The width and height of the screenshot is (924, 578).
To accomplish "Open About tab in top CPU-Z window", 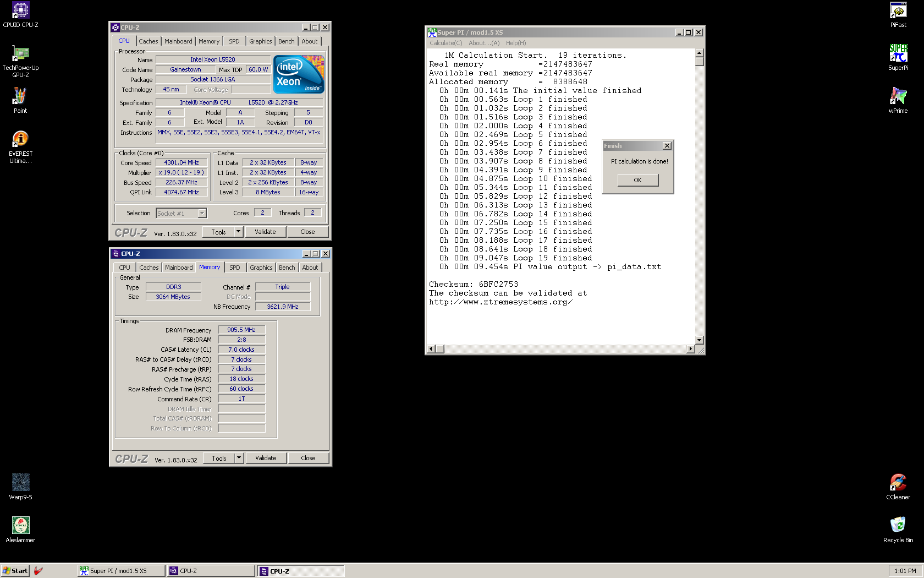I will tap(310, 41).
